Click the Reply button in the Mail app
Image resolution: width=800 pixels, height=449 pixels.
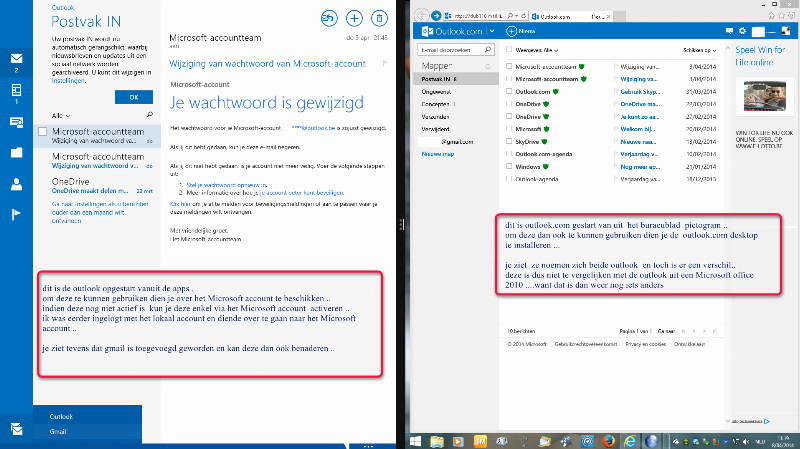coord(329,19)
